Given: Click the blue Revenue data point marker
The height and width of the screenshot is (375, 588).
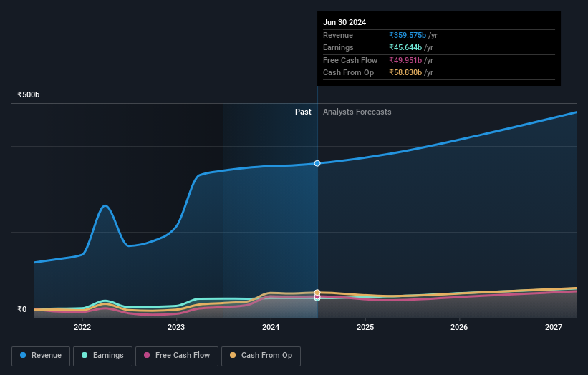Looking at the screenshot, I should point(317,163).
